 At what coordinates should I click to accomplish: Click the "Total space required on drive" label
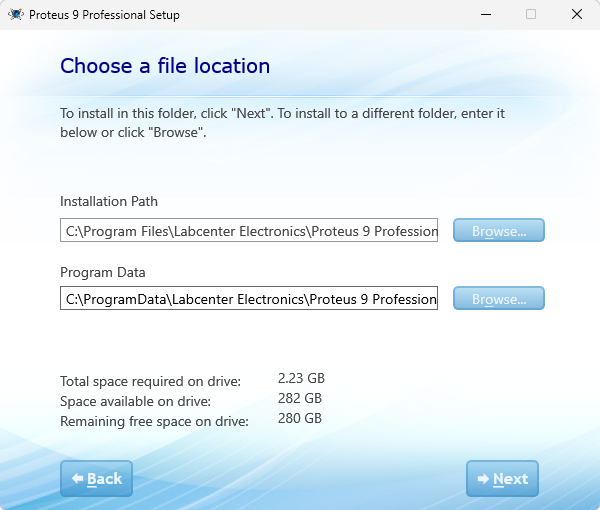point(150,381)
